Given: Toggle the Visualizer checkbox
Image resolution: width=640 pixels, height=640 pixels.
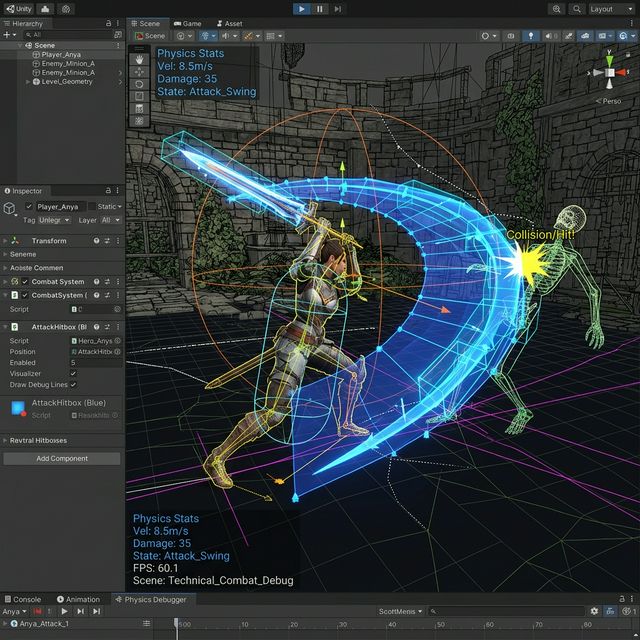Looking at the screenshot, I should 73,373.
